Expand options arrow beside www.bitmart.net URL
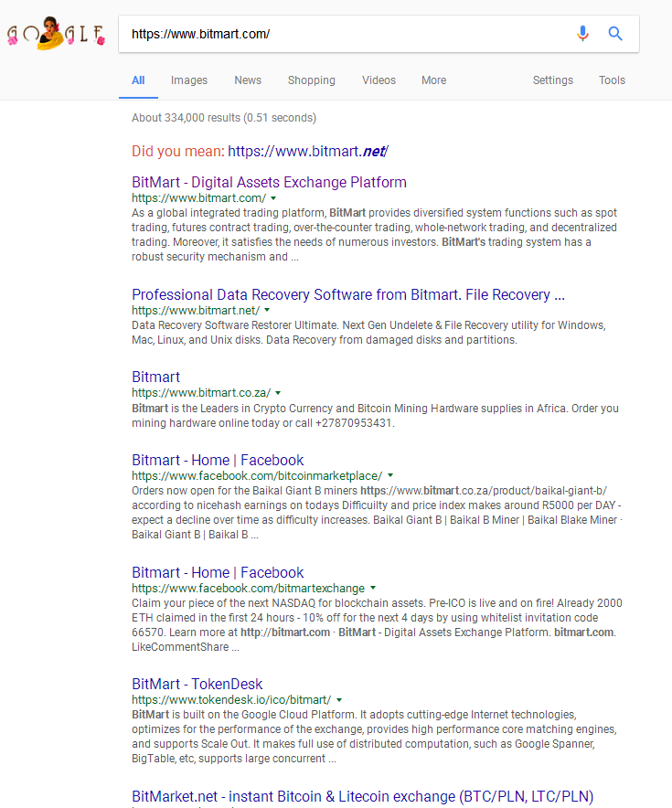 coord(267,310)
